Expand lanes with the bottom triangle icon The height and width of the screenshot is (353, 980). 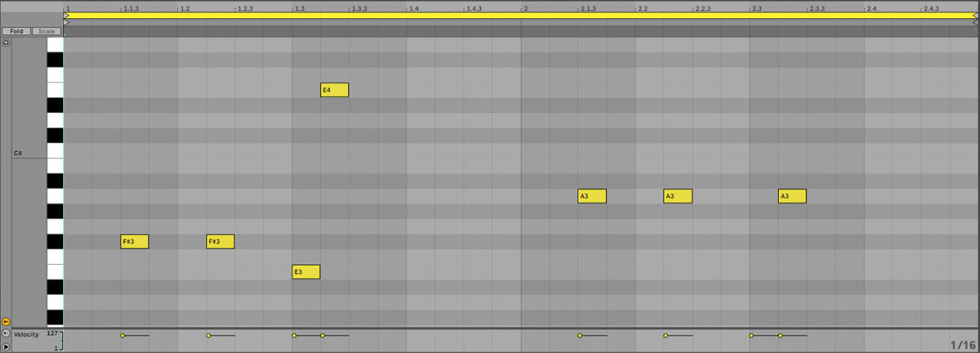6,347
